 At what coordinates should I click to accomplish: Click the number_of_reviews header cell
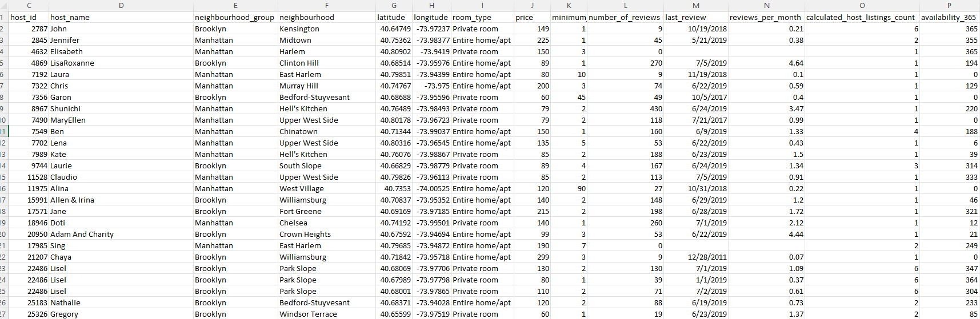[625, 17]
